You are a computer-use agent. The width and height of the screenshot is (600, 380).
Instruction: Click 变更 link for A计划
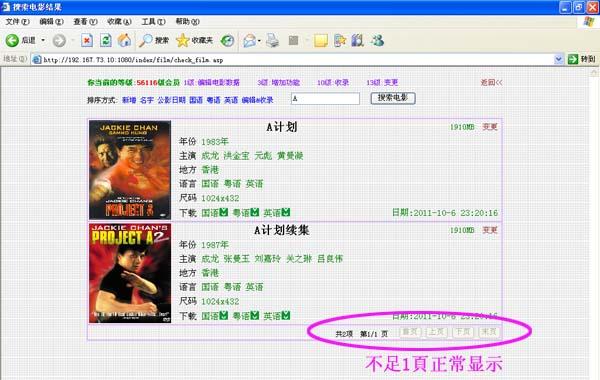click(489, 127)
